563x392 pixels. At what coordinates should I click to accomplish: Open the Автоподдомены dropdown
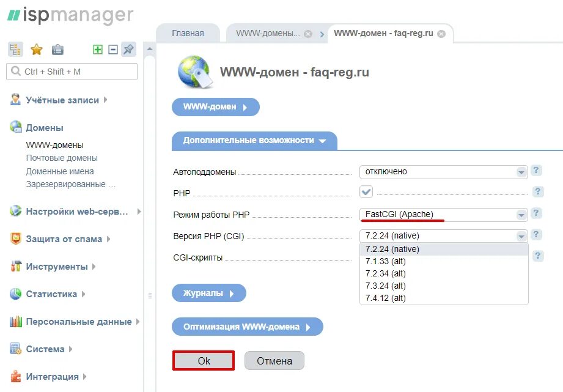[443, 172]
